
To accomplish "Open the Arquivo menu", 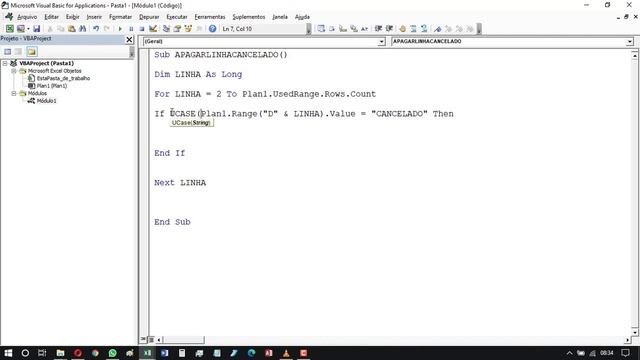I will click(x=27, y=17).
